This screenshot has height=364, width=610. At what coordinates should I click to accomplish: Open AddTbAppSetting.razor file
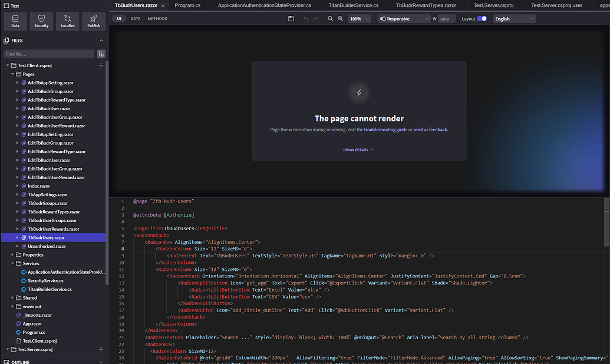pos(51,83)
